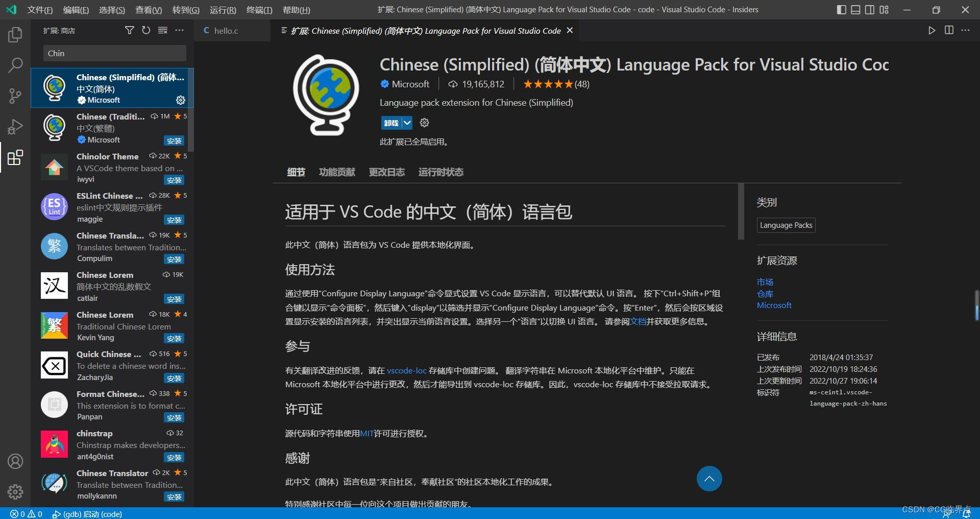Open manage gear on Chinese (Simplified) list item
The image size is (980, 519).
180,100
